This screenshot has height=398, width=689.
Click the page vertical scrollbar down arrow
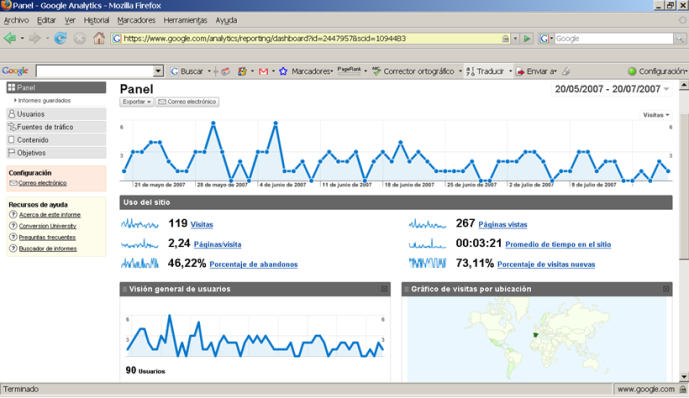pyautogui.click(x=684, y=376)
